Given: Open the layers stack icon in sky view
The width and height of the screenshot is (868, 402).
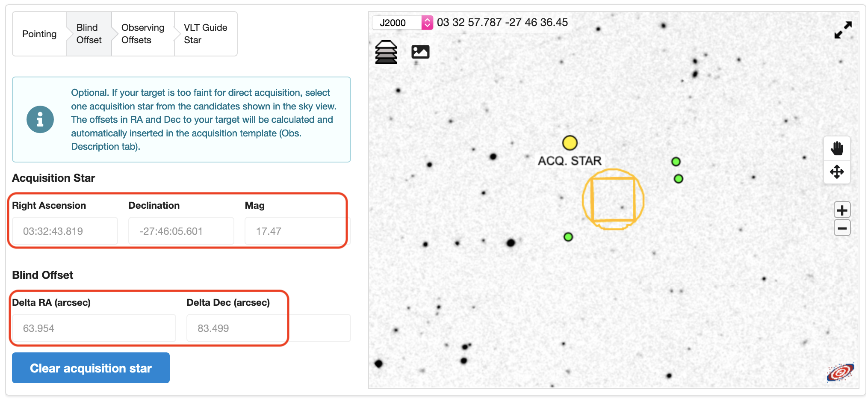Looking at the screenshot, I should [x=386, y=52].
